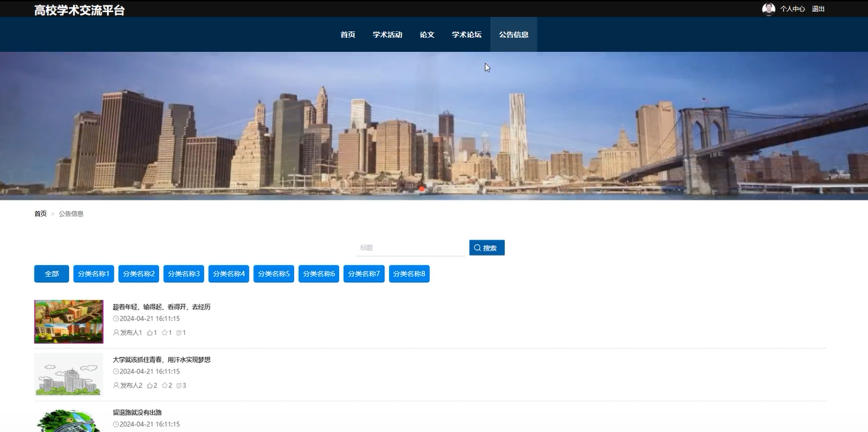This screenshot has height=432, width=868.
Task: Open the 学术活动 navigation tab
Action: tap(388, 35)
